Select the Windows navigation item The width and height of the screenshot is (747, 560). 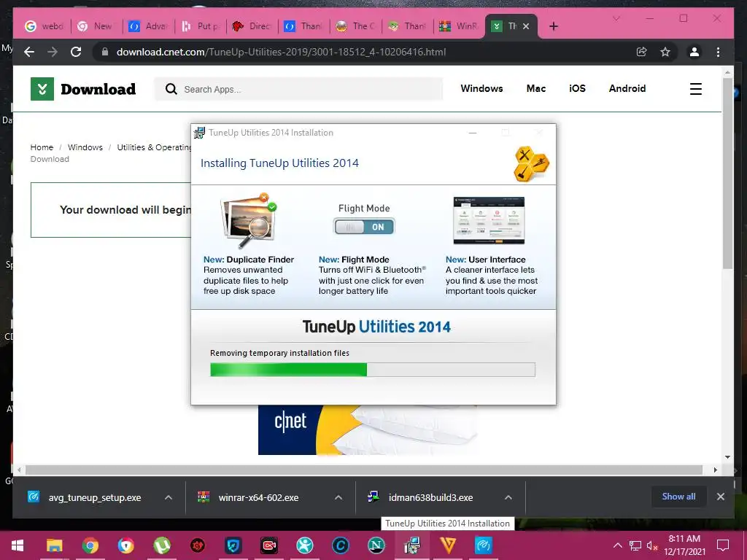481,88
